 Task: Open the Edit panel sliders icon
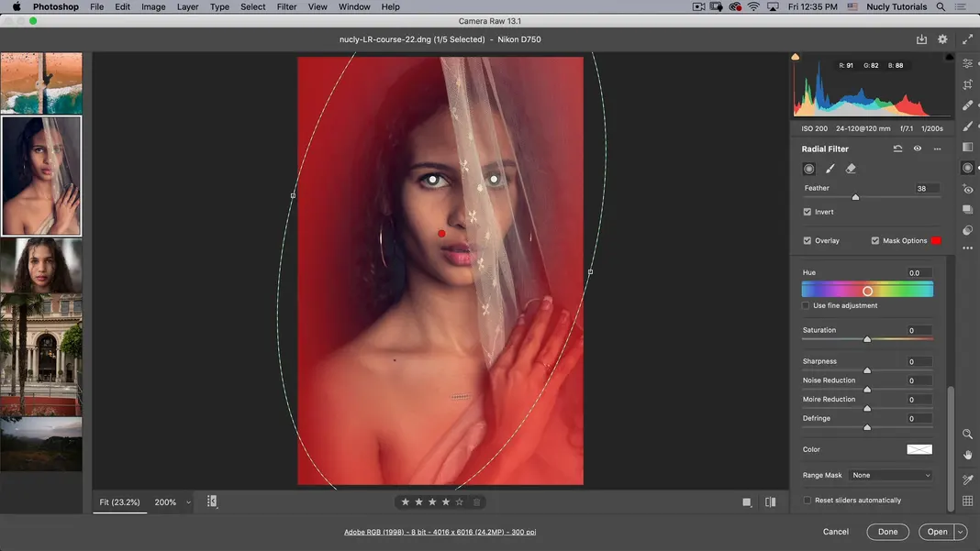(967, 64)
